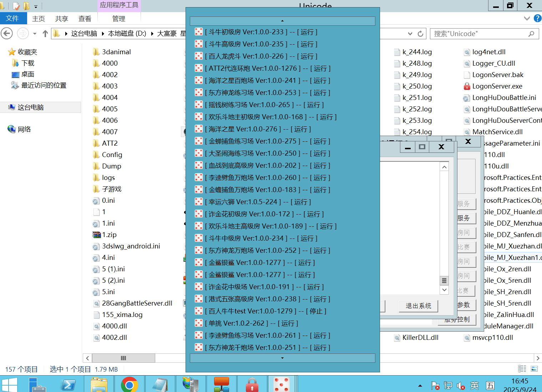Image resolution: width=542 pixels, height=392 pixels.
Task: Launch PowerShell from the taskbar
Action: click(69, 385)
